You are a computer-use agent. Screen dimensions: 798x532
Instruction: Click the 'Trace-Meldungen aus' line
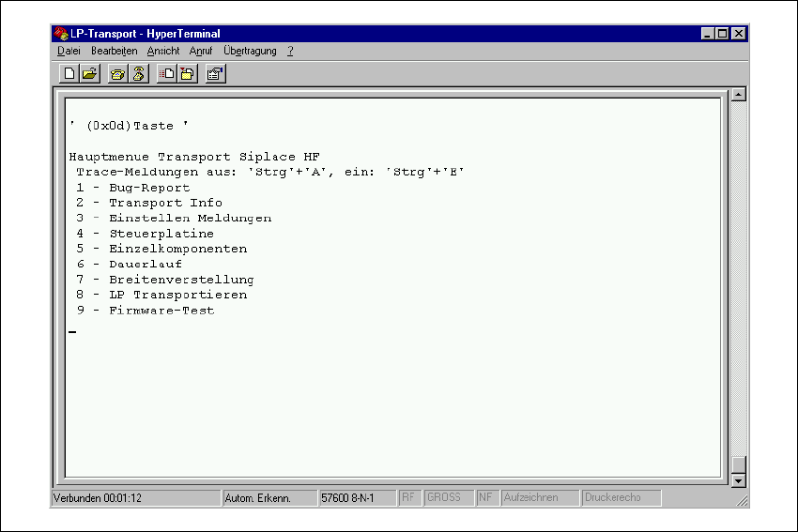(x=270, y=172)
